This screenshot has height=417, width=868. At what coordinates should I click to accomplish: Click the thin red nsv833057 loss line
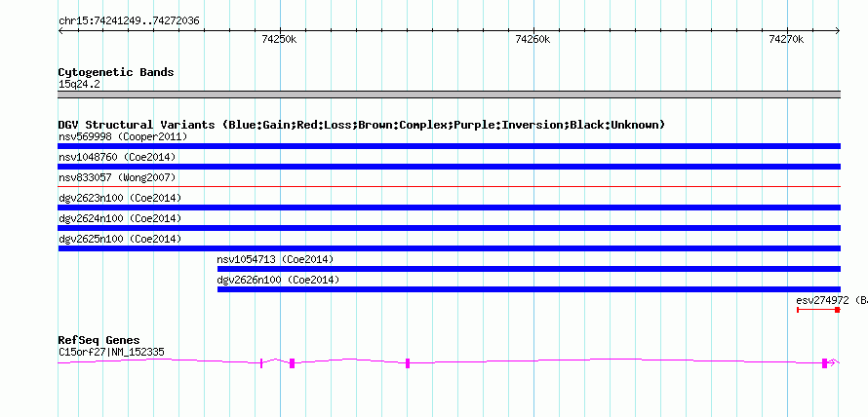[x=449, y=187]
